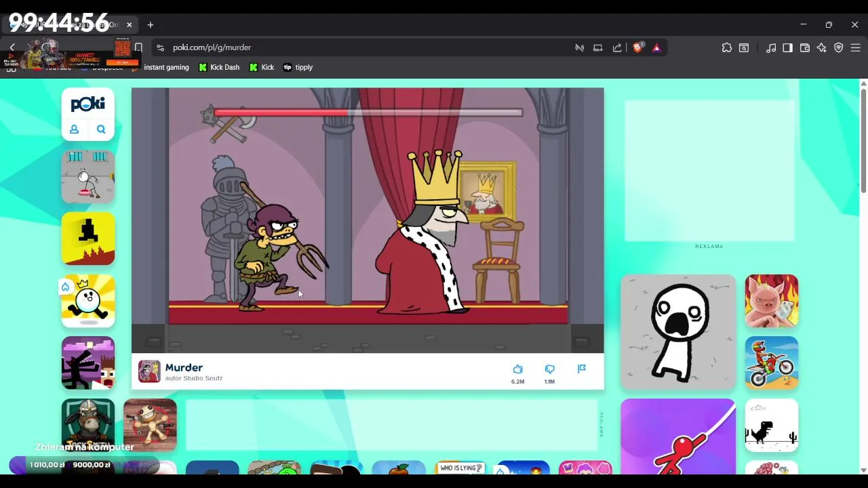
Task: Open the Poki user account icon
Action: (75, 129)
